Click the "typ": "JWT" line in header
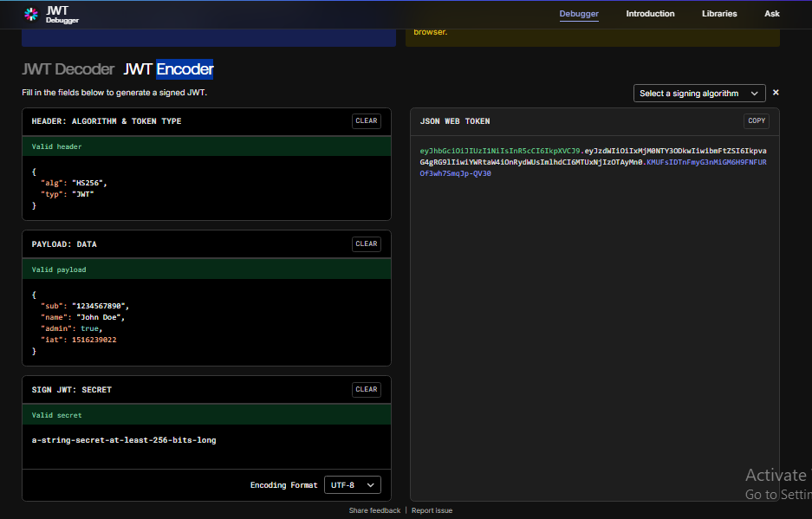This screenshot has width=812, height=519. click(68, 194)
